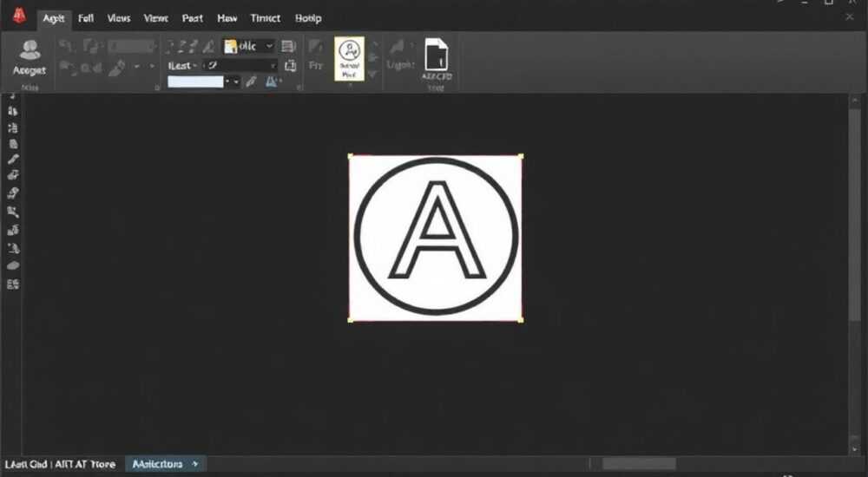Click the oval shape tool in left sidebar
This screenshot has width=868, height=477.
click(x=13, y=265)
